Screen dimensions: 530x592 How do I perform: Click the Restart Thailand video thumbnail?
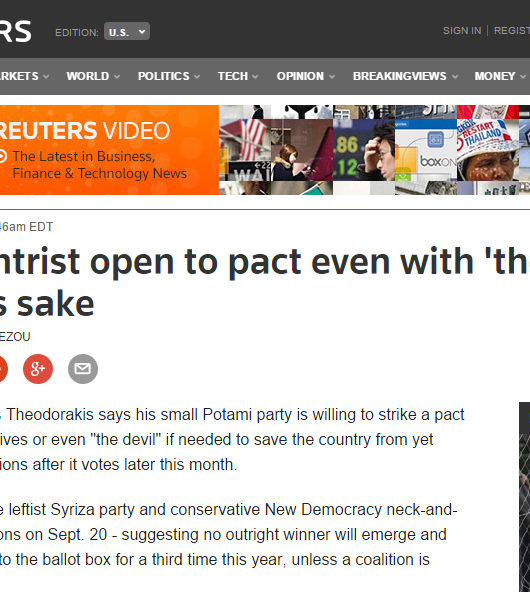[x=487, y=150]
